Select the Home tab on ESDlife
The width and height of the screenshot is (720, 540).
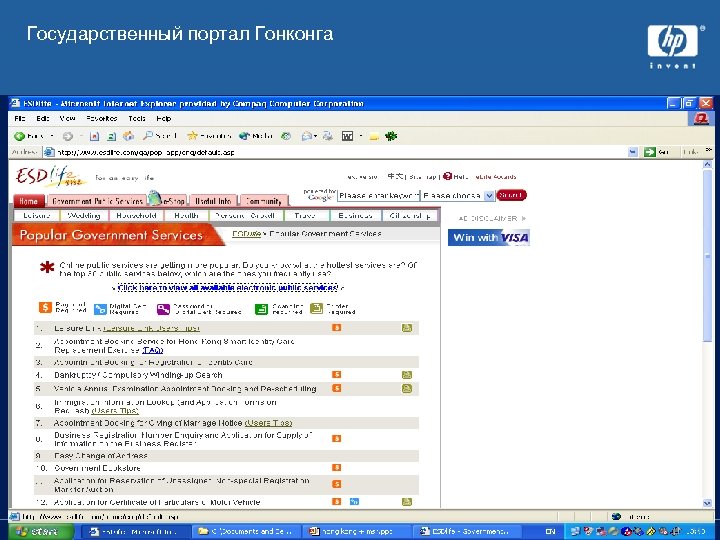(x=28, y=201)
